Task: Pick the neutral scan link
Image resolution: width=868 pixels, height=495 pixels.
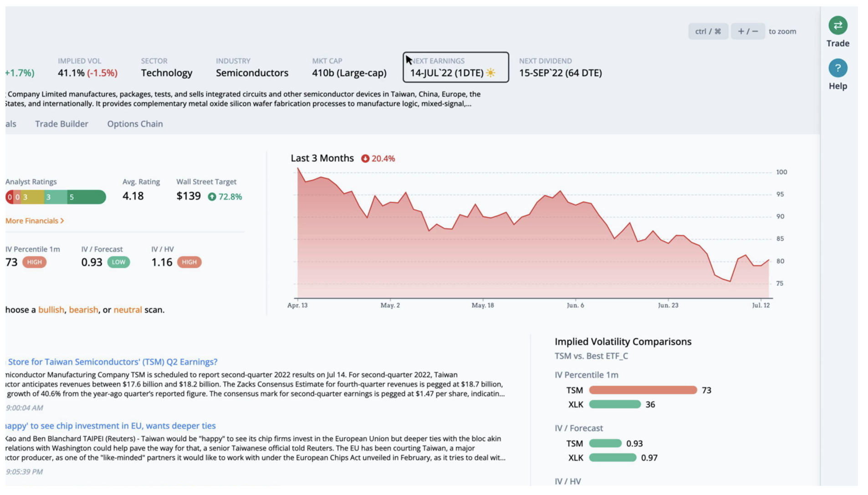Action: pyautogui.click(x=128, y=310)
